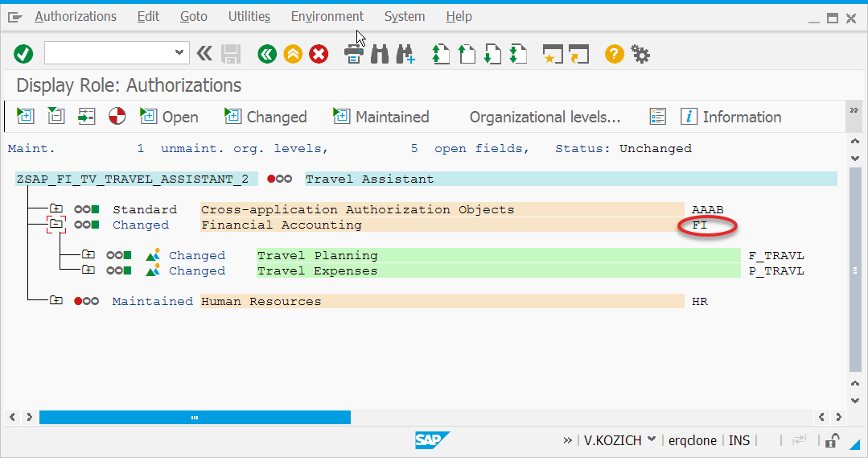This screenshot has height=458, width=868.
Task: Click the horizontal scrollbar thumb
Action: (195, 417)
